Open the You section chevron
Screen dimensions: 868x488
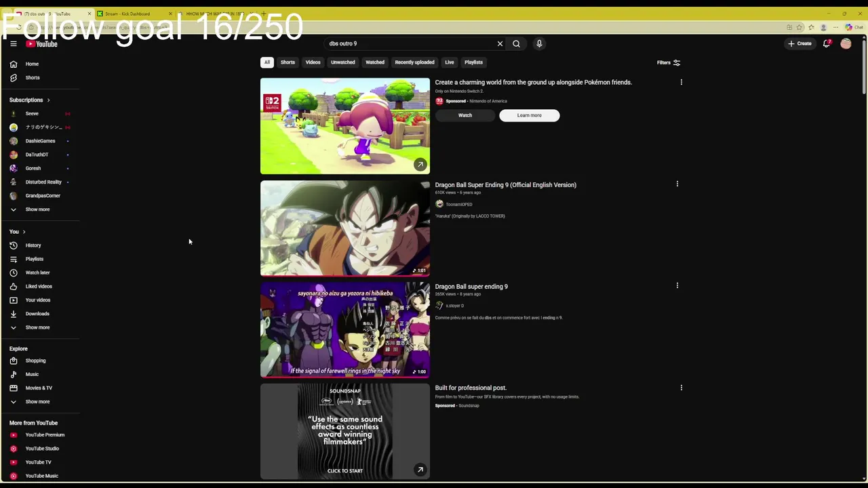point(24,232)
